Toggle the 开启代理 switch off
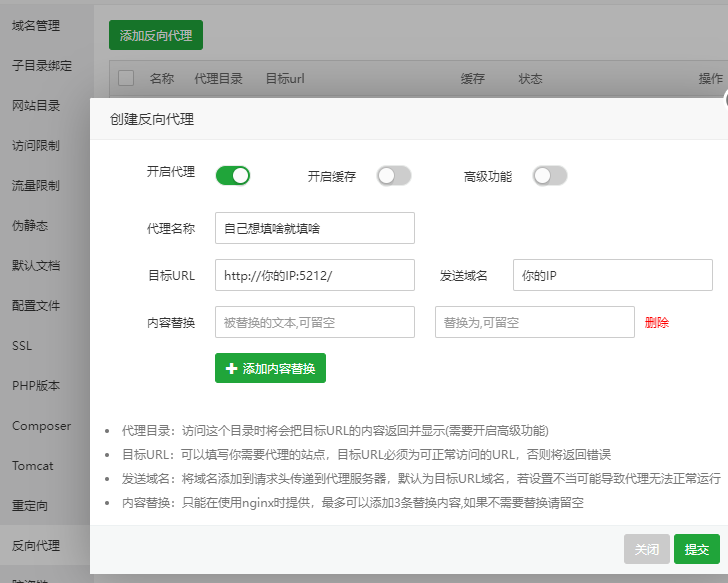Screen dimensions: 728x583 pos(232,176)
